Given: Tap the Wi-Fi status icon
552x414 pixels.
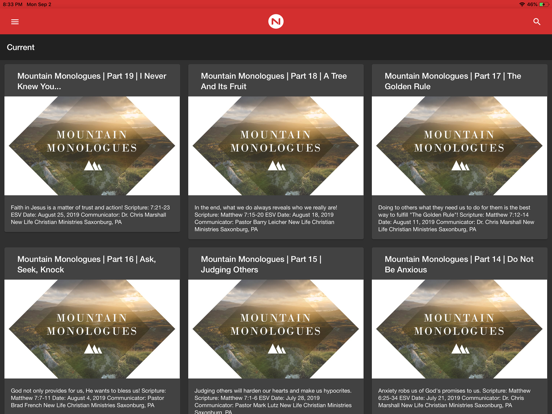Looking at the screenshot, I should tap(522, 4).
